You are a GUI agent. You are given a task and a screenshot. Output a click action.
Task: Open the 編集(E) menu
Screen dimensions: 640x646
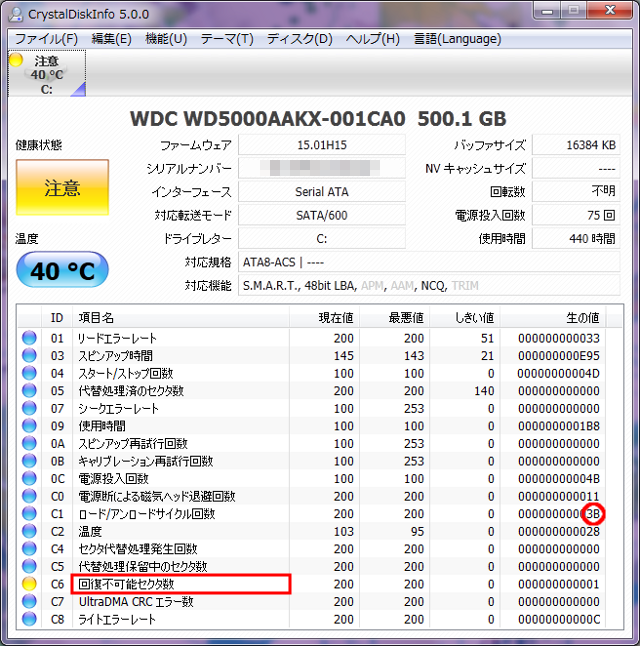(x=111, y=39)
